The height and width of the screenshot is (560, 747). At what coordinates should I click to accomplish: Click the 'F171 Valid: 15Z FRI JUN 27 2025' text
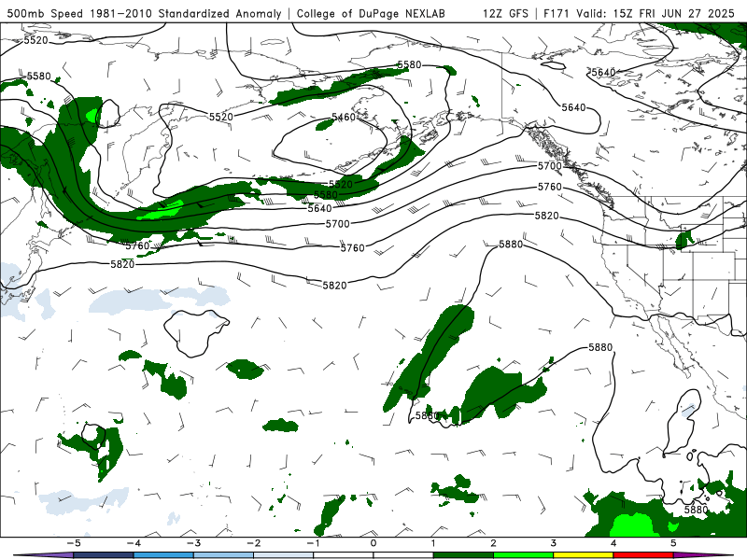point(639,13)
